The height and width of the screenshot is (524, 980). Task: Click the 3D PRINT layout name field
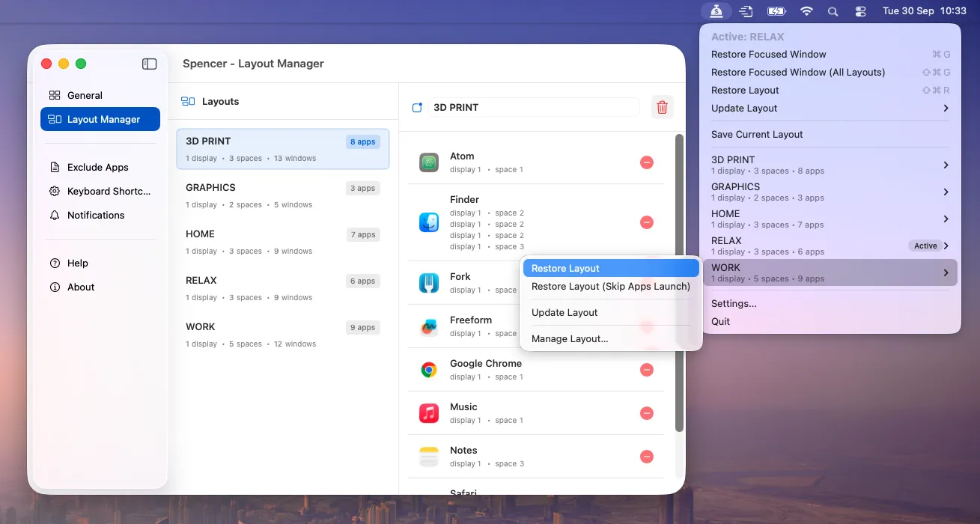point(535,107)
